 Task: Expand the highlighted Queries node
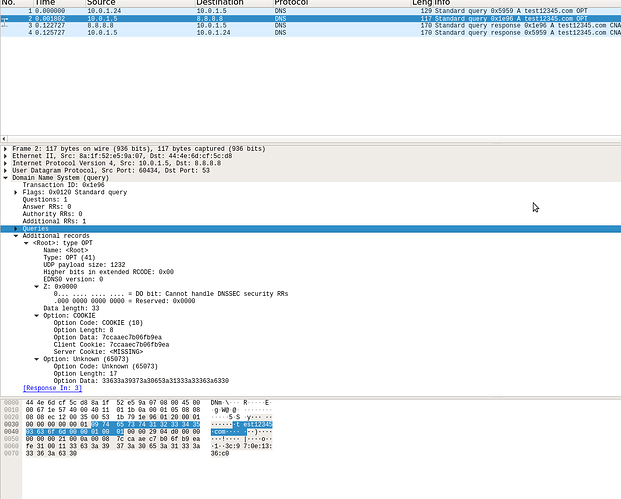[x=16, y=229]
